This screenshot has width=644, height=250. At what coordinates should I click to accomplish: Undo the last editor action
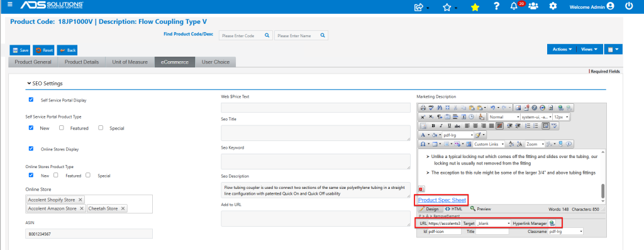(x=492, y=107)
